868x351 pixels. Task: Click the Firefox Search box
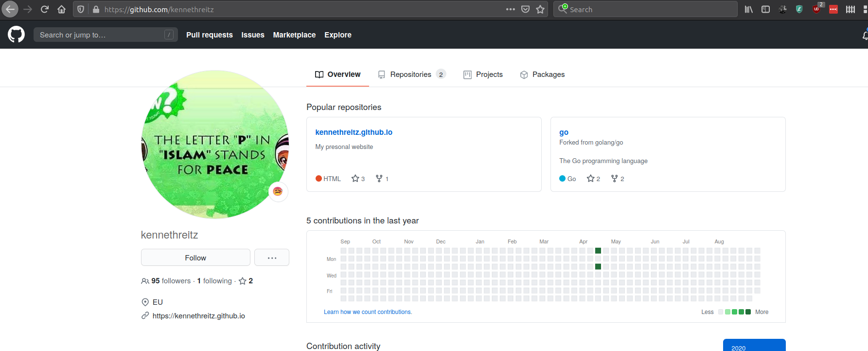coord(645,9)
